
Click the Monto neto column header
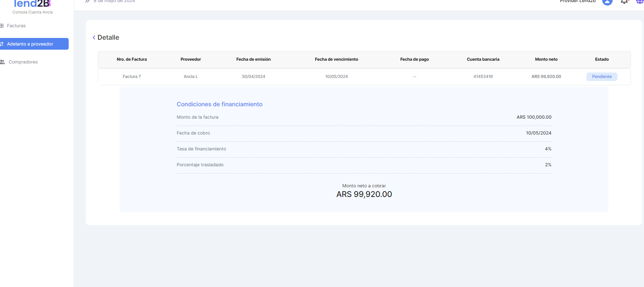pos(546,59)
